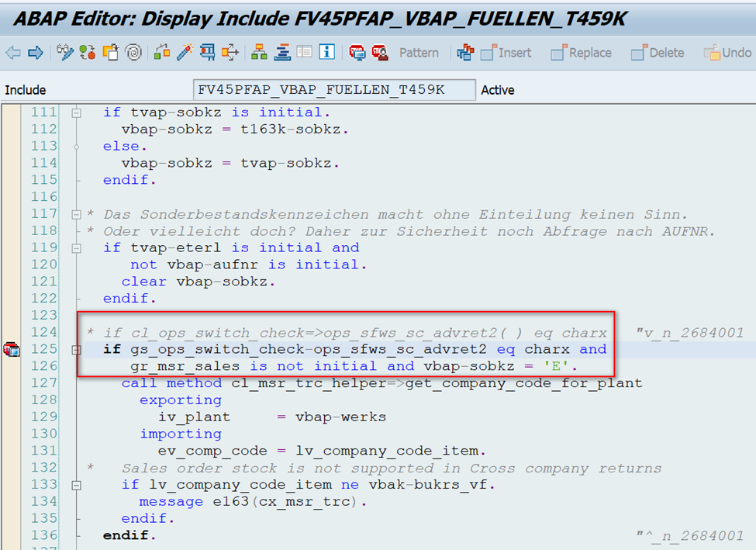Open the navigation stack icon
Image resolution: width=756 pixels, height=550 pixels.
point(282,52)
